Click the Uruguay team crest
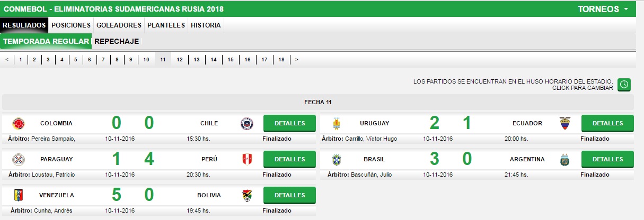 (x=337, y=124)
